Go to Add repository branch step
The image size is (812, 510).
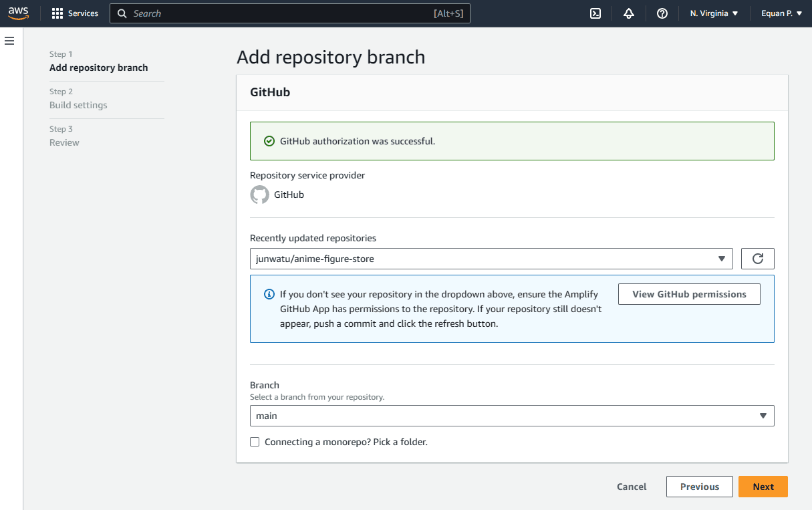(x=99, y=68)
